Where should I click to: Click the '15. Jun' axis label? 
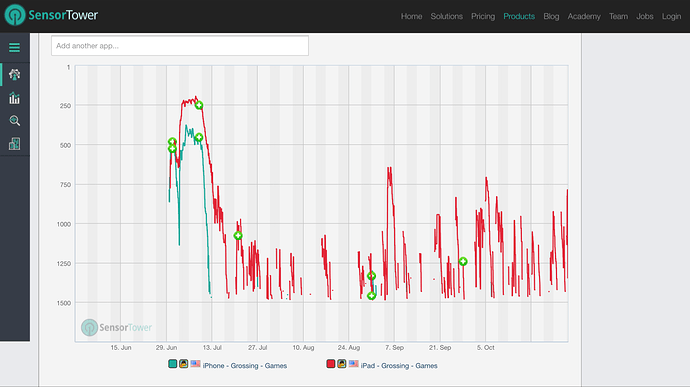coord(121,348)
